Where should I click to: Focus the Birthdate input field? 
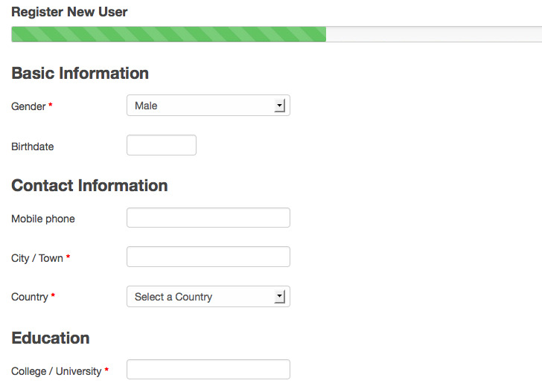(162, 145)
